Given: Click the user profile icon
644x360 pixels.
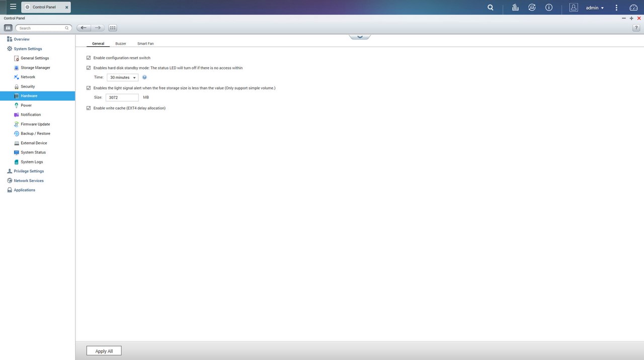Looking at the screenshot, I should click(x=573, y=8).
